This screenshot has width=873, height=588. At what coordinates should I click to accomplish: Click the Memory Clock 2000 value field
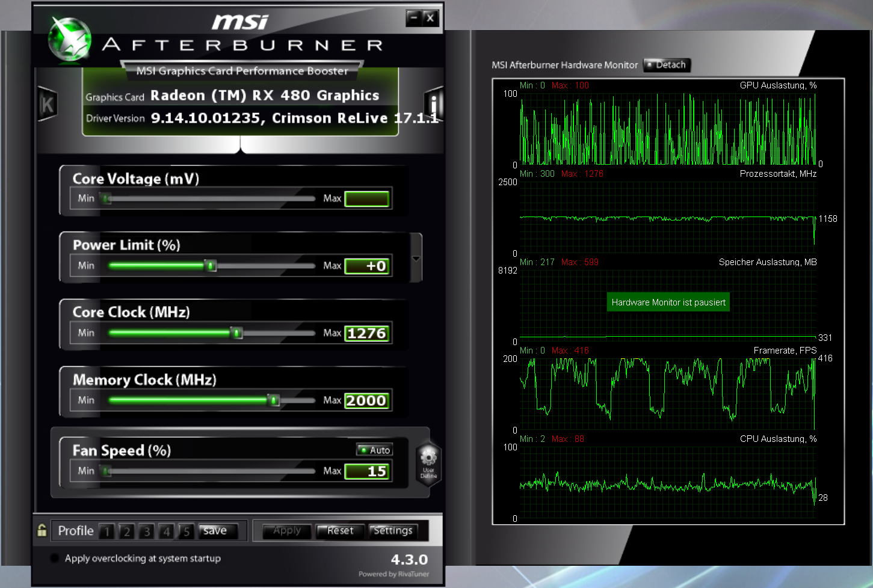(x=366, y=400)
